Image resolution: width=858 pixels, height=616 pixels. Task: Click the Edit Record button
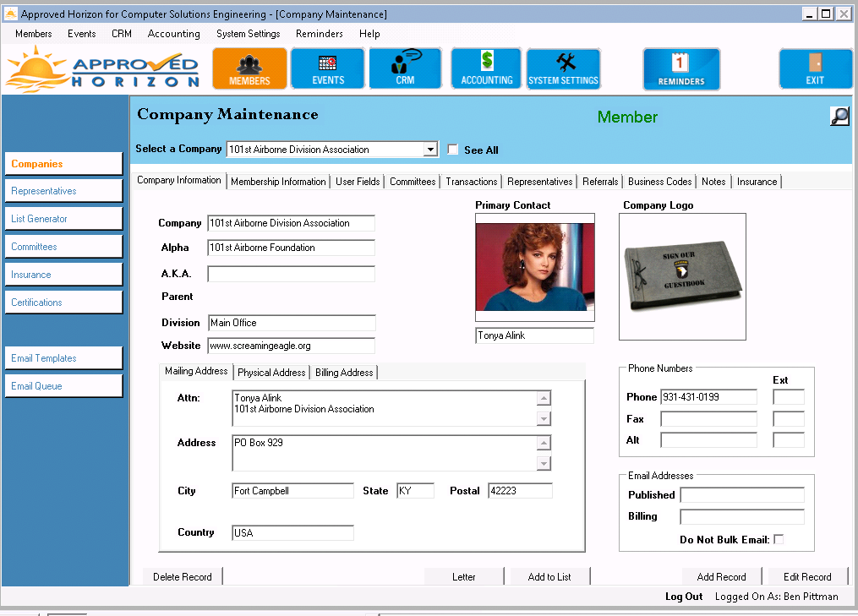pyautogui.click(x=806, y=577)
